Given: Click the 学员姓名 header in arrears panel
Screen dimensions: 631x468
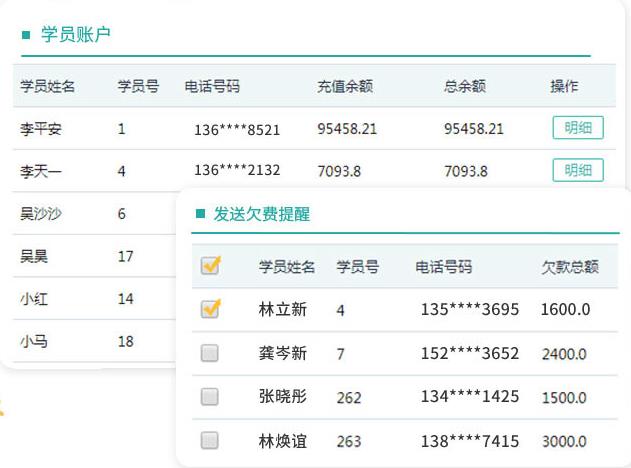Looking at the screenshot, I should click(287, 267).
